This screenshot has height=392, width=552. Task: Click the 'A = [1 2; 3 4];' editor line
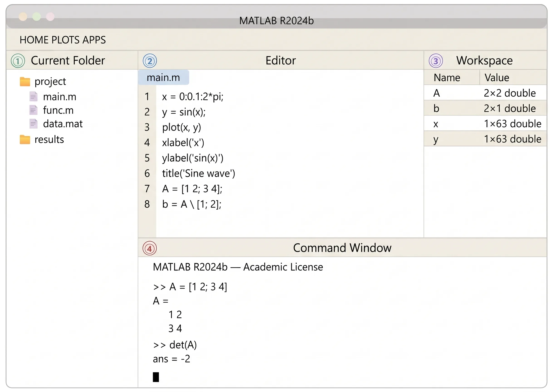pos(192,189)
